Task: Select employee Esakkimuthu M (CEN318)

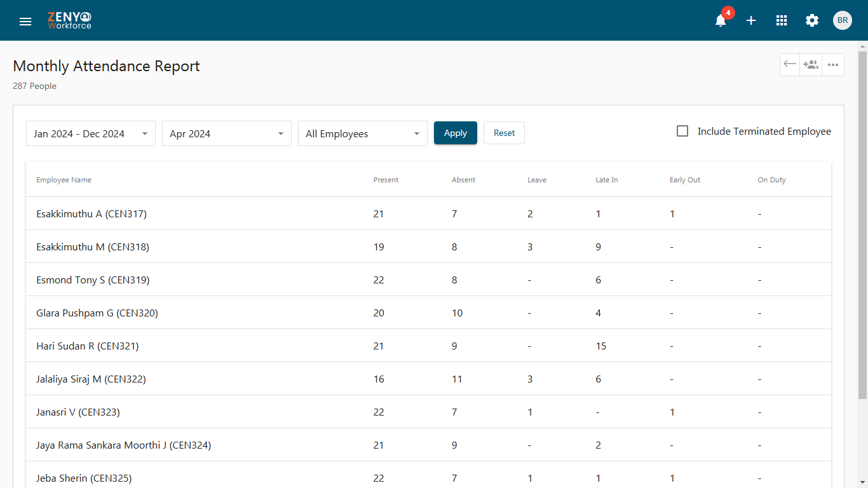Action: point(93,247)
